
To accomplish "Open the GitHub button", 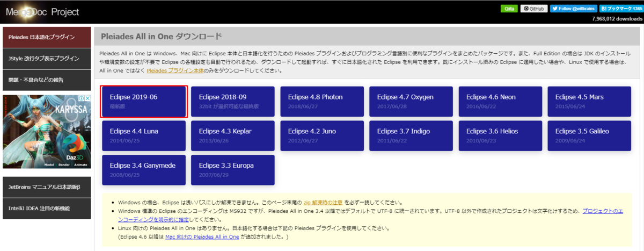I will (533, 9).
